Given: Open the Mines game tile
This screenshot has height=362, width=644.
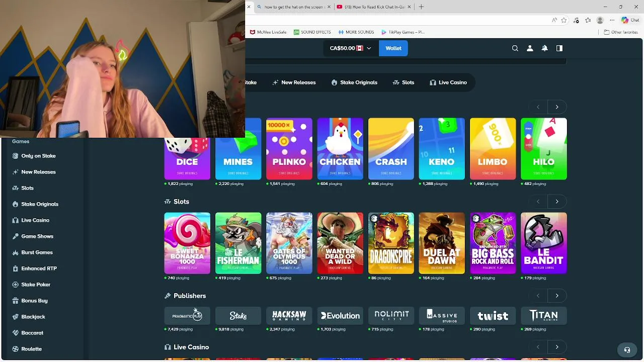Looking at the screenshot, I should pyautogui.click(x=238, y=149).
